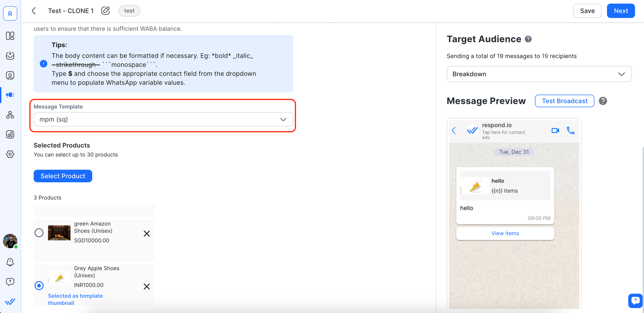This screenshot has height=313, width=644.
Task: Open the Workflows icon in sidebar
Action: (x=10, y=115)
